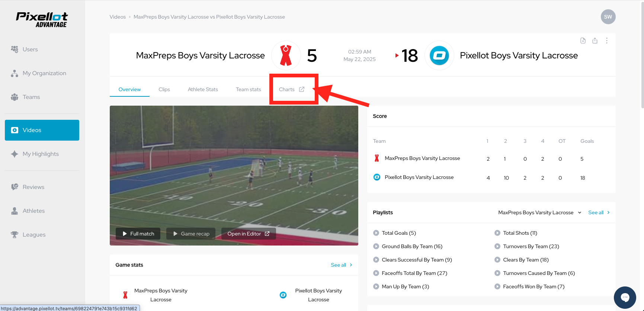Click the export file icon in the header
The image size is (644, 311).
click(x=583, y=41)
